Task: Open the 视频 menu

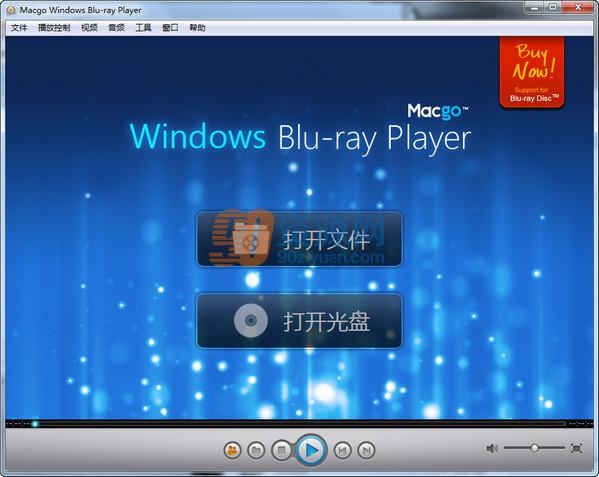Action: (89, 27)
